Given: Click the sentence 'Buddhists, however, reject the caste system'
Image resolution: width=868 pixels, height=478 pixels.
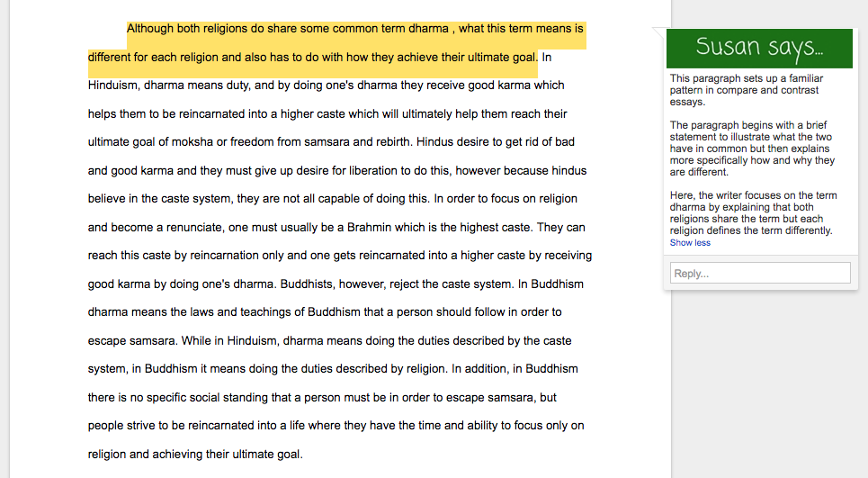Looking at the screenshot, I should (397, 284).
